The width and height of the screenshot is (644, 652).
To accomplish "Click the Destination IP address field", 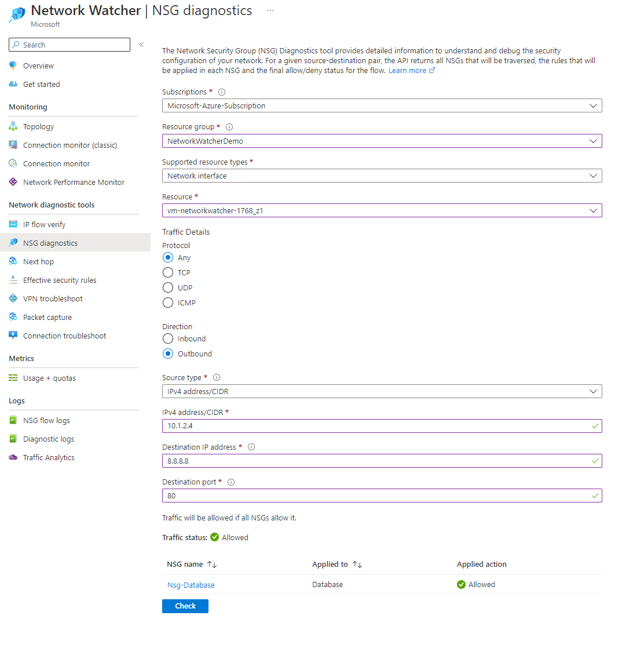I will [382, 461].
